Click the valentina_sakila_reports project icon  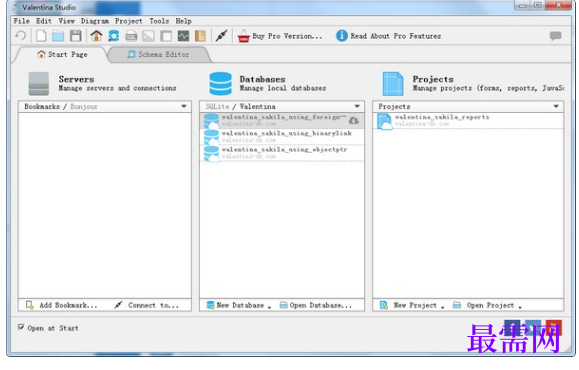385,121
